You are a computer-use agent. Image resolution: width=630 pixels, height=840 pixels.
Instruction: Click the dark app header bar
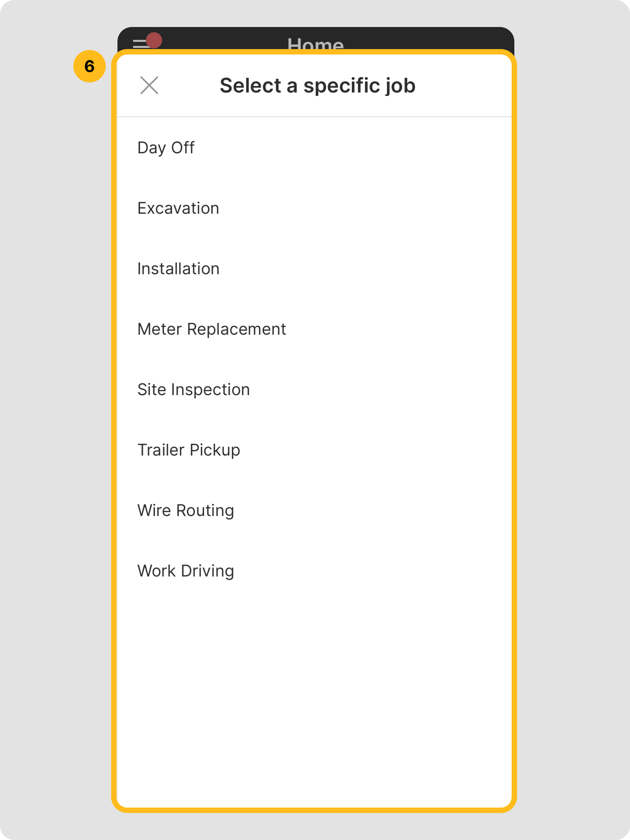pos(417,38)
